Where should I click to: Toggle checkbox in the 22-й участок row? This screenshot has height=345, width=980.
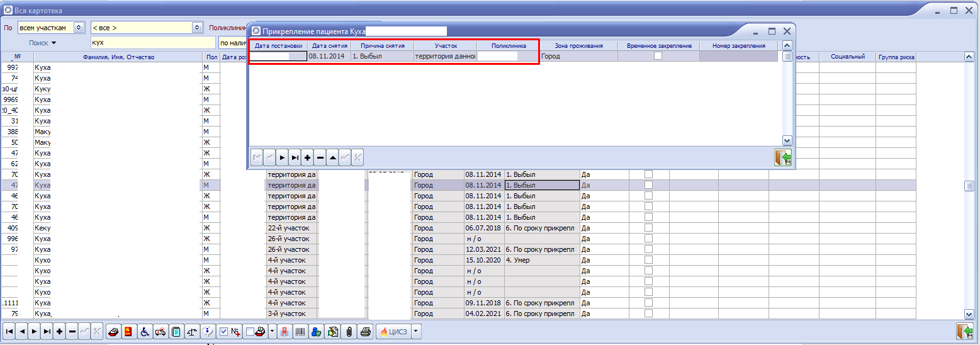pos(648,228)
